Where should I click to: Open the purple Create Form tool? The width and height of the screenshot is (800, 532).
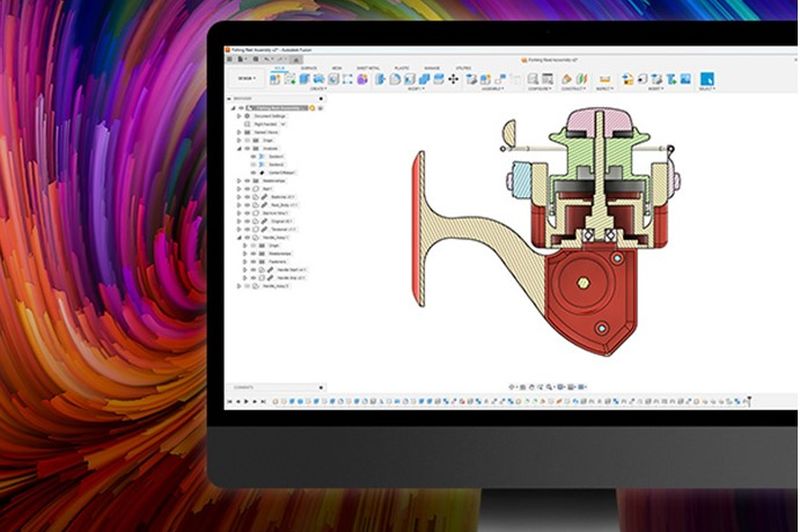(x=362, y=79)
